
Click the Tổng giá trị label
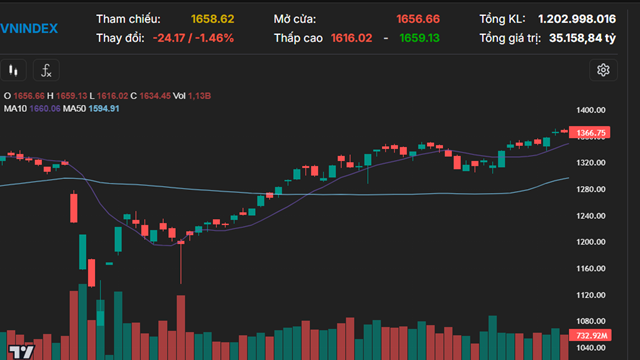pos(510,38)
